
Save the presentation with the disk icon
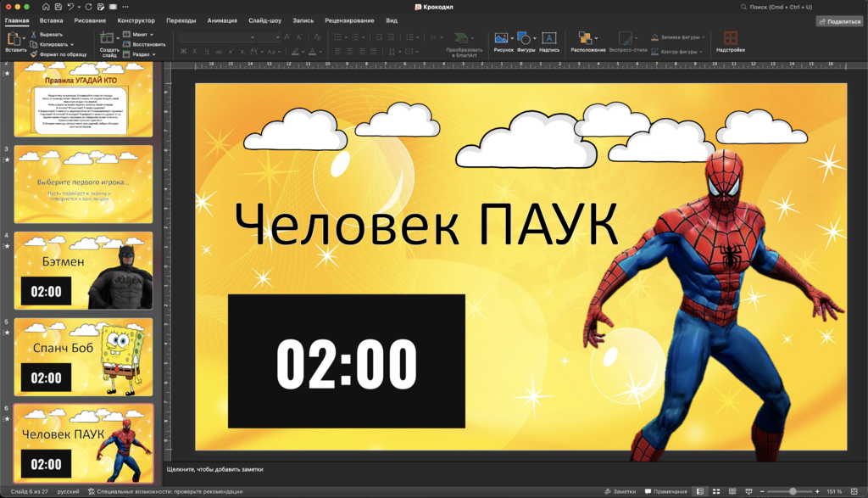point(58,7)
